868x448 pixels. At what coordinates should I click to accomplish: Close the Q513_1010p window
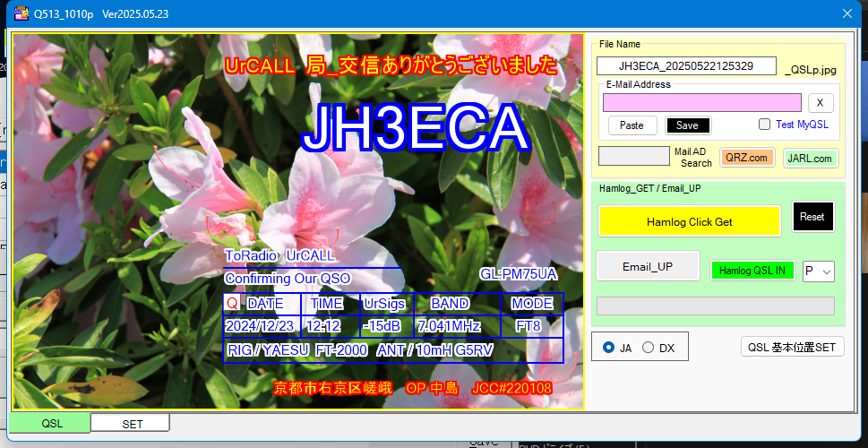click(x=847, y=13)
